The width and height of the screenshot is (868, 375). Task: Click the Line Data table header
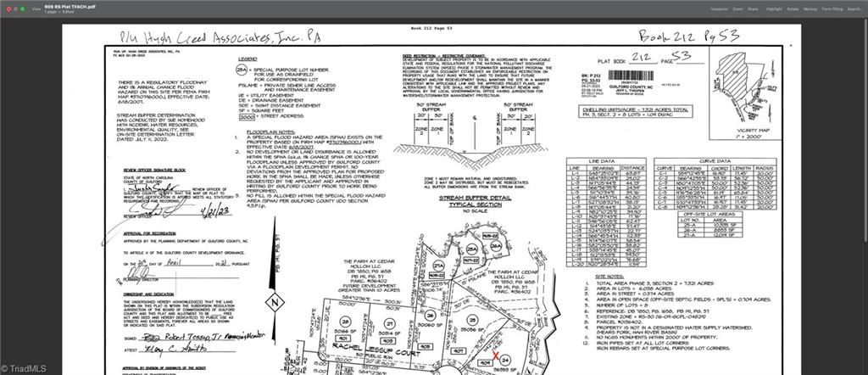[605, 160]
